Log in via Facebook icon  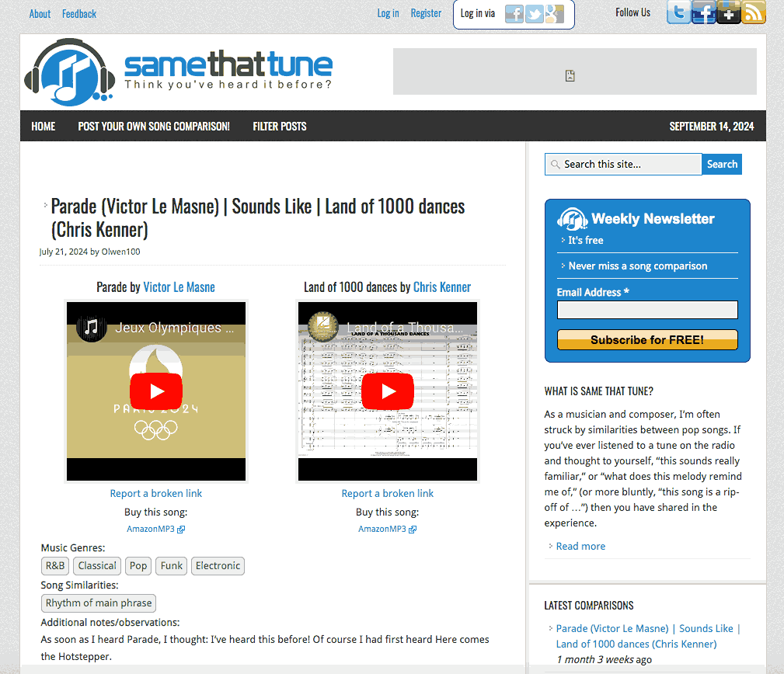click(514, 14)
